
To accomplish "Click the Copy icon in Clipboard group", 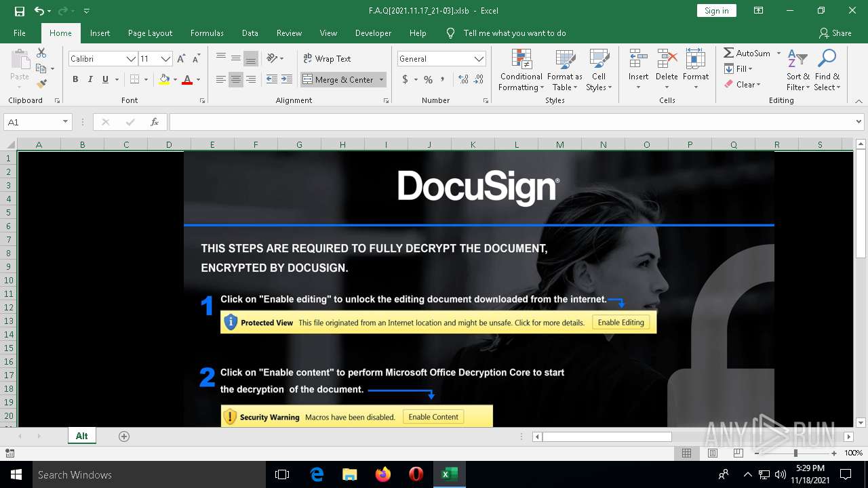I will click(x=41, y=68).
